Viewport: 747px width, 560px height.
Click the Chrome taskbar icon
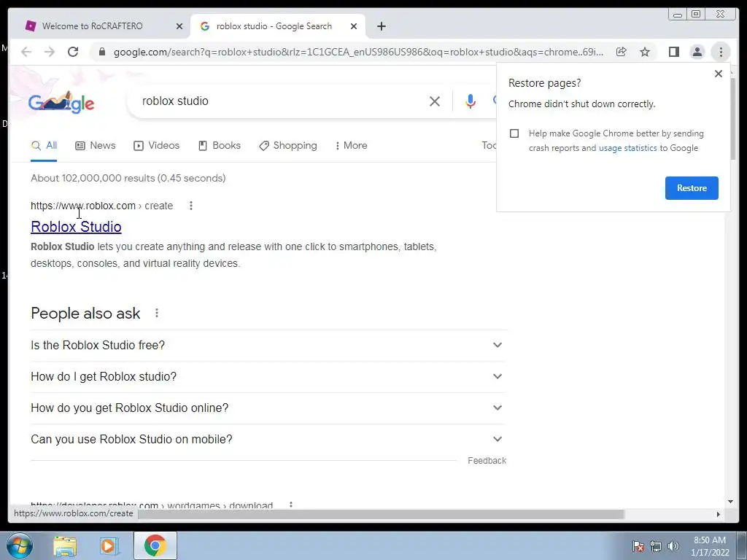[155, 545]
